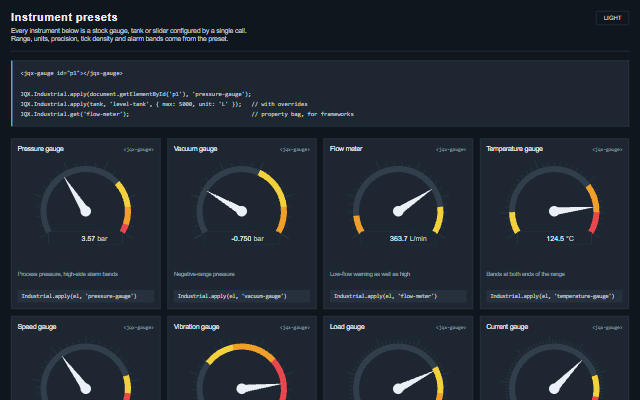Click the jqx-gauge tag on Speed gauge card

tap(139, 328)
